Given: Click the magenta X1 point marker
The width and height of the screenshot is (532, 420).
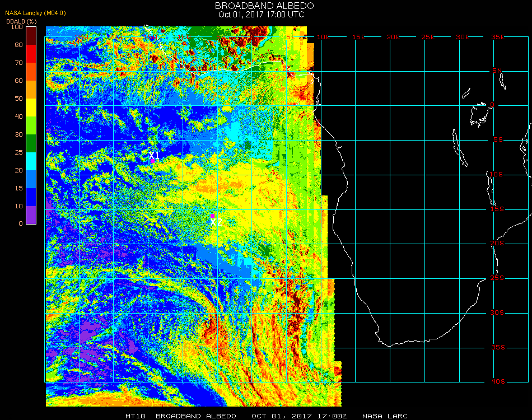Looking at the screenshot, I should click(153, 161).
